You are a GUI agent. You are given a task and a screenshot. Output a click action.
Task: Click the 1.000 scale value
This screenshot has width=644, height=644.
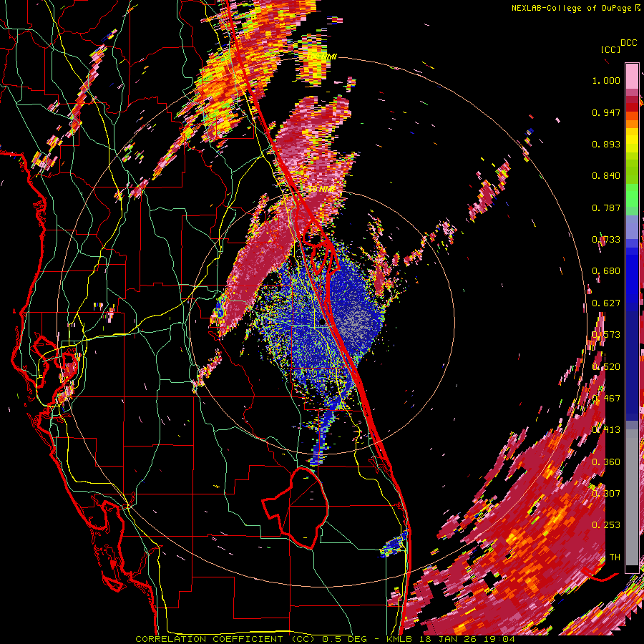click(x=606, y=80)
